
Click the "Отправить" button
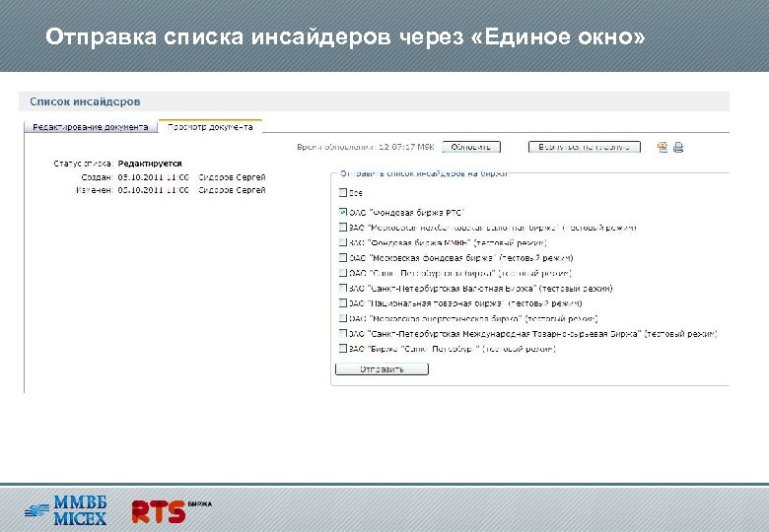tap(382, 368)
